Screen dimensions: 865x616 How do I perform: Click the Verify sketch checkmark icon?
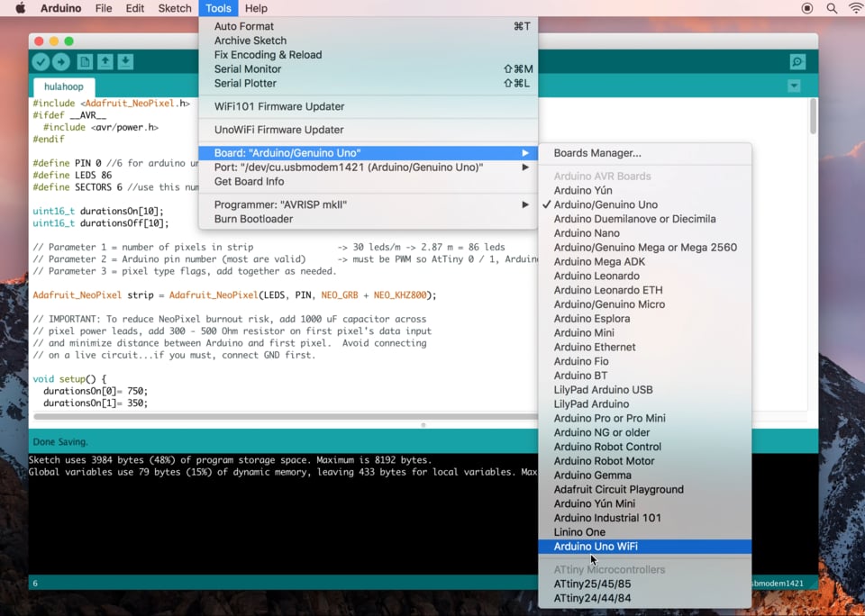coord(41,62)
